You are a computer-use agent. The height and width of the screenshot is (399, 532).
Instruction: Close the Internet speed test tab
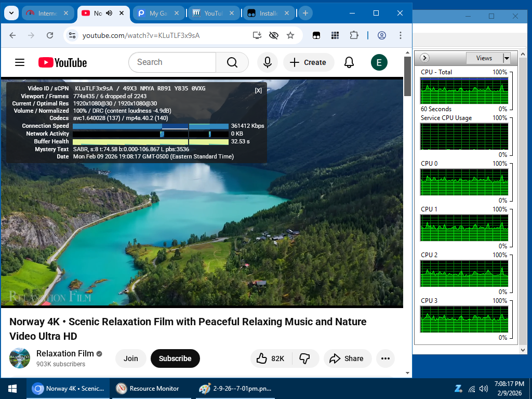66,13
